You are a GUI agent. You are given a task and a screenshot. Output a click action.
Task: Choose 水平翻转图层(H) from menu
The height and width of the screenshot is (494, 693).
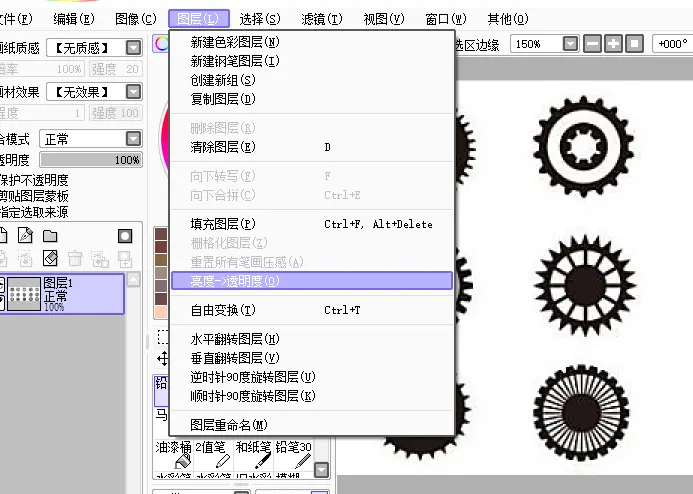tap(312, 339)
